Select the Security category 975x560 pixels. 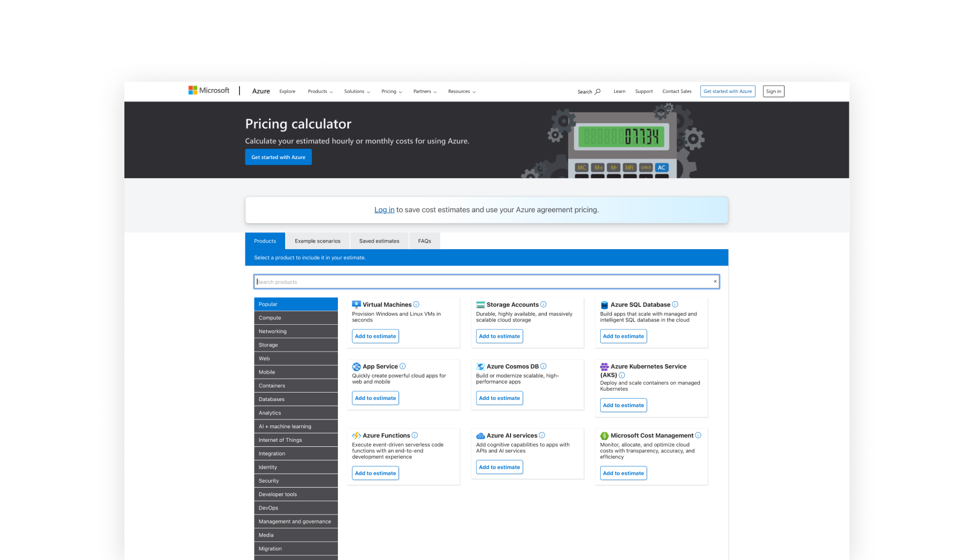coord(296,480)
